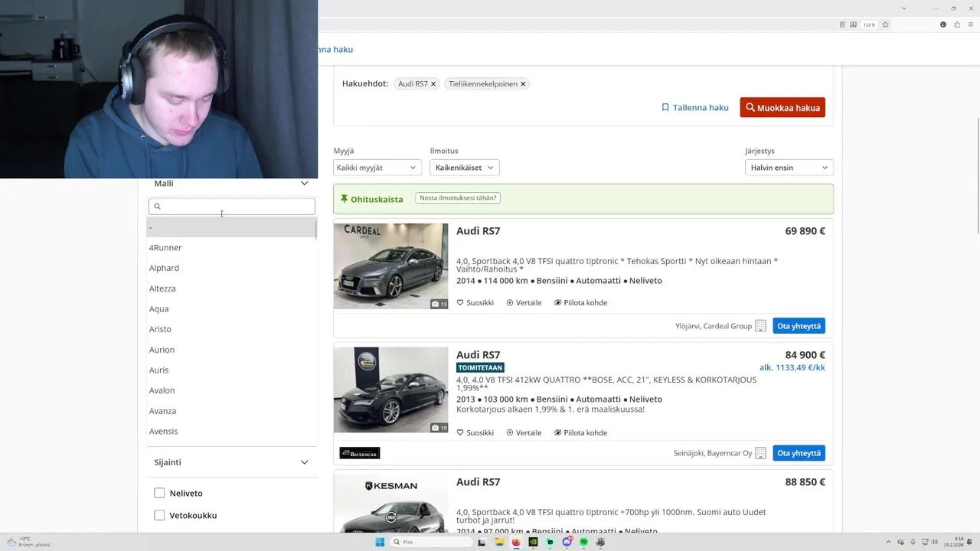Click the magnifier inside the Malli search box
980x551 pixels.
click(x=158, y=207)
